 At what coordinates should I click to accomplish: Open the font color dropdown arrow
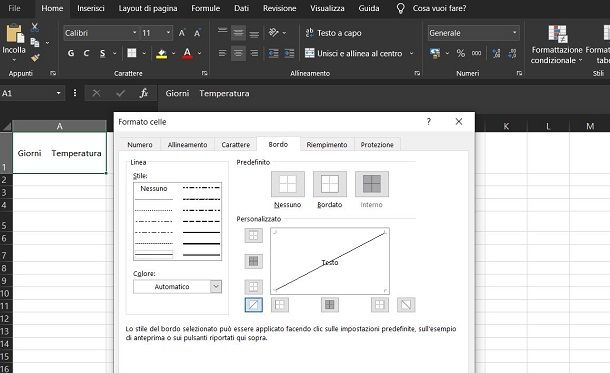[200, 53]
